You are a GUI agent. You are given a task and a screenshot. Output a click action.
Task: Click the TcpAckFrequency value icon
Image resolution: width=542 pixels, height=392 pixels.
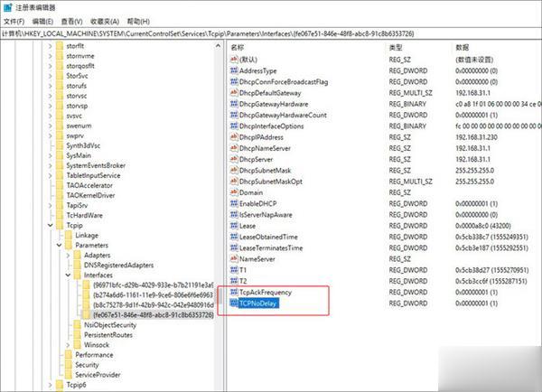pos(234,292)
